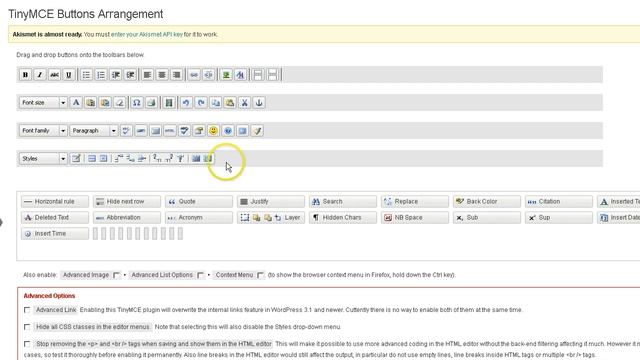
Task: Select the Citation button
Action: tap(559, 202)
